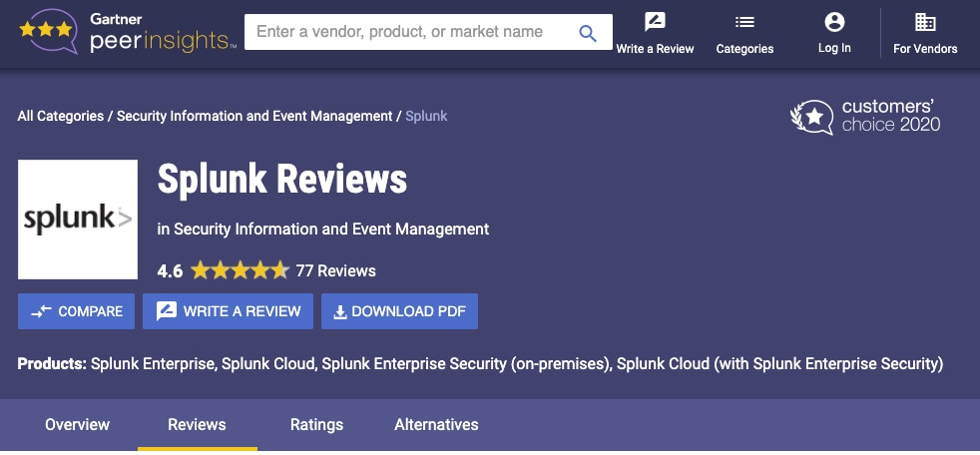Open the Alternatives tab
Screen dimensions: 980x455
click(x=436, y=425)
